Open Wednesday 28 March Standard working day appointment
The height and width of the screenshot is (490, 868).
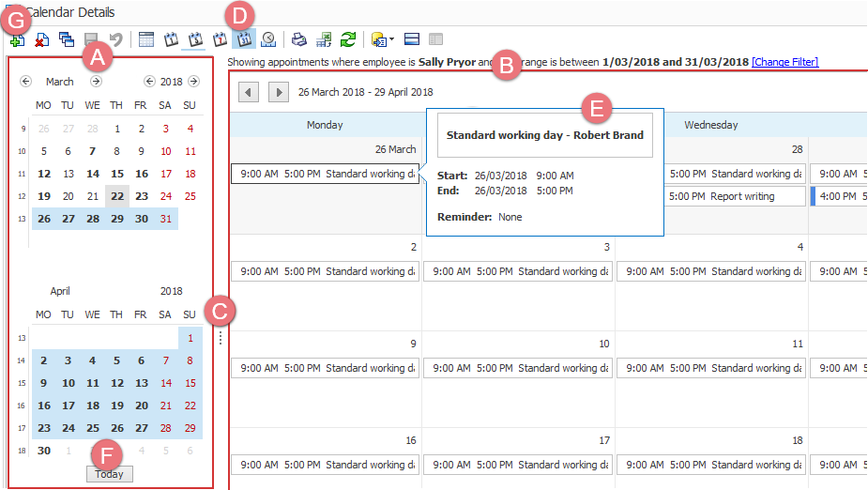point(735,174)
